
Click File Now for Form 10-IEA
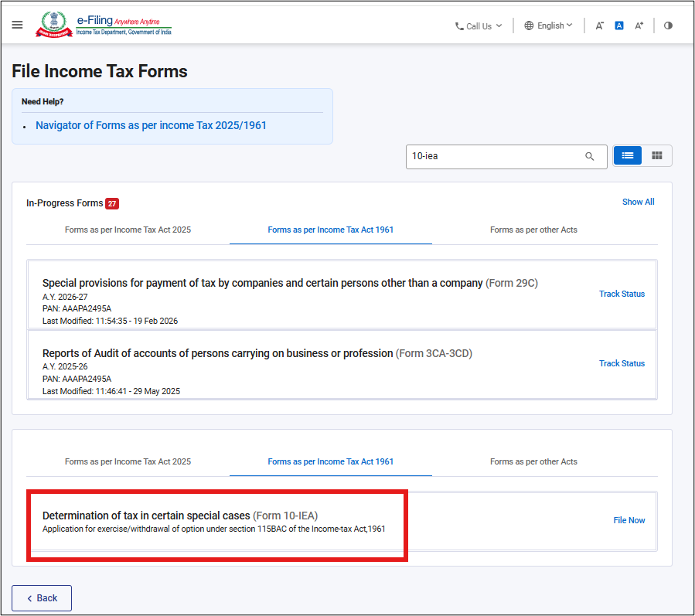click(x=629, y=520)
